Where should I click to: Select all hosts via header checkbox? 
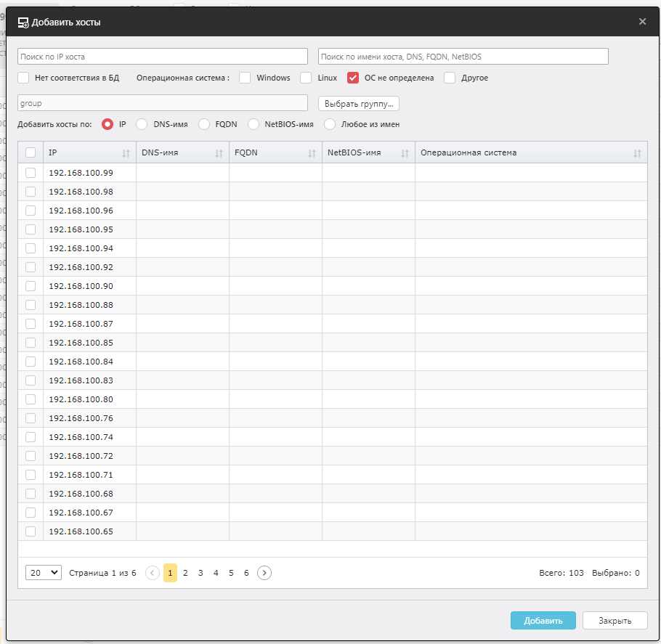pos(31,152)
